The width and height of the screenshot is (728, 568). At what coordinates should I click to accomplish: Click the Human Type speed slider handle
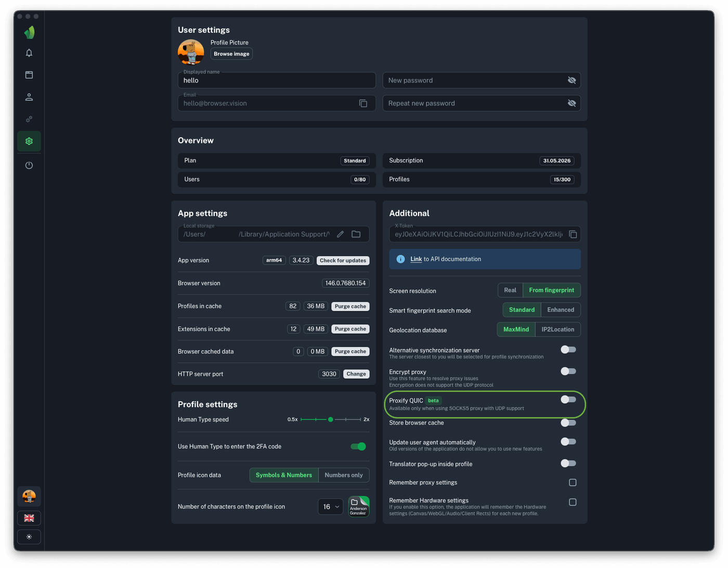330,419
